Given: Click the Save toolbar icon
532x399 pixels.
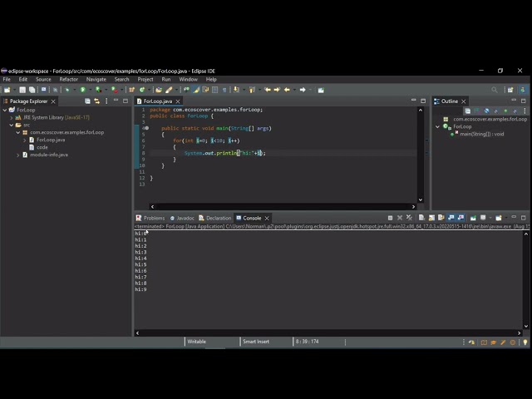Looking at the screenshot, I should click(22, 90).
